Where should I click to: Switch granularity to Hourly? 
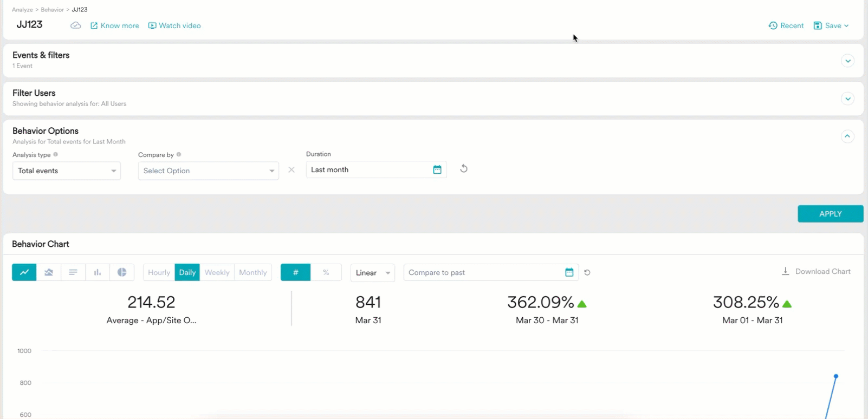pyautogui.click(x=159, y=272)
